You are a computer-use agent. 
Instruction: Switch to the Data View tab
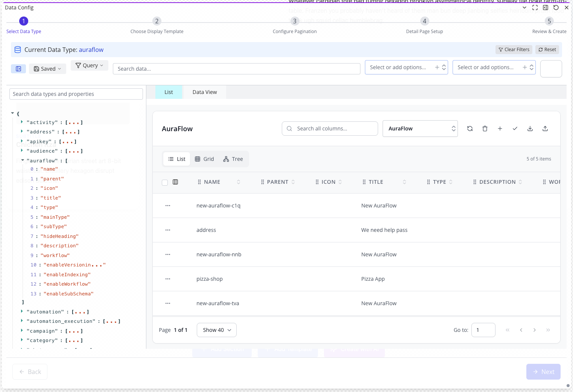[x=205, y=92]
